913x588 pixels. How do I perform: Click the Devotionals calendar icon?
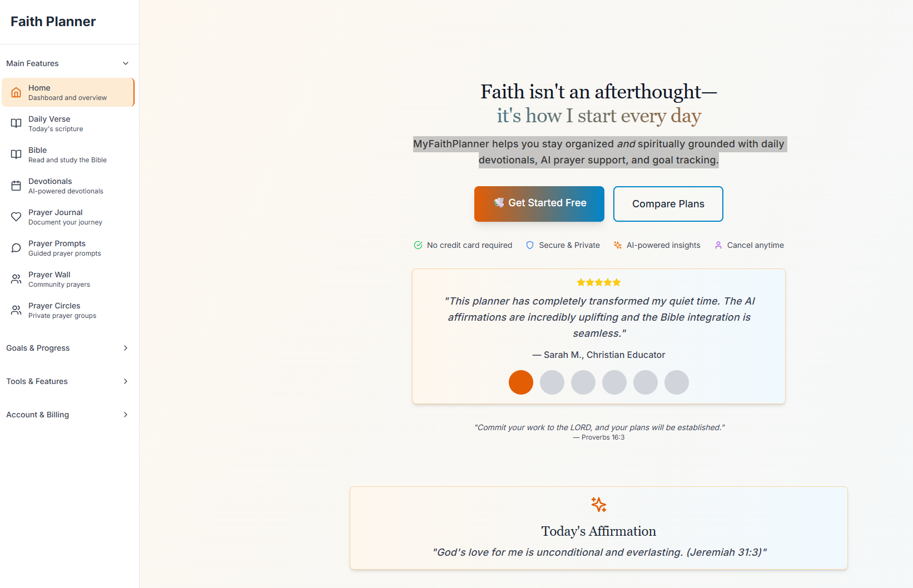coord(17,186)
